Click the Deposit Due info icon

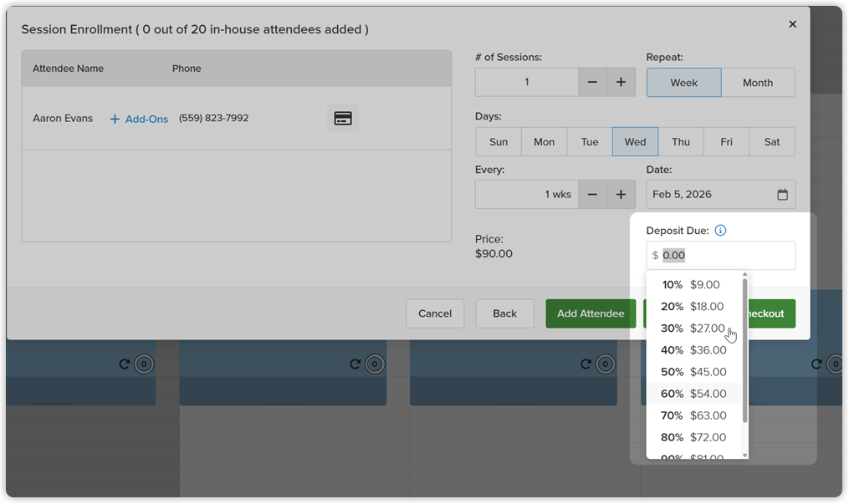[x=720, y=231]
